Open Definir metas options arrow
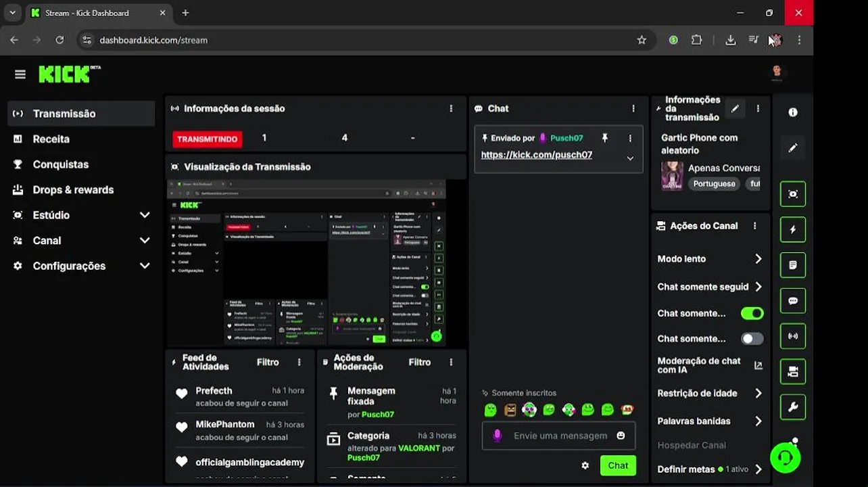The height and width of the screenshot is (487, 868). (x=758, y=469)
